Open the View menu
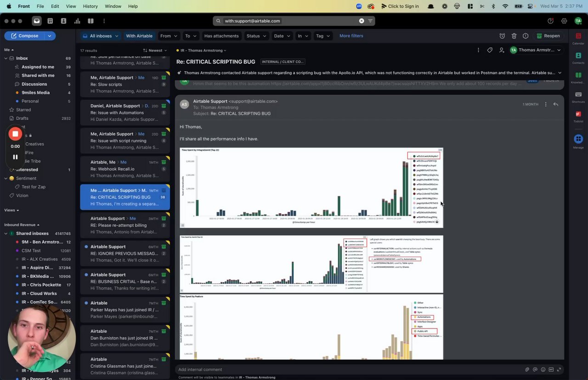 [71, 6]
